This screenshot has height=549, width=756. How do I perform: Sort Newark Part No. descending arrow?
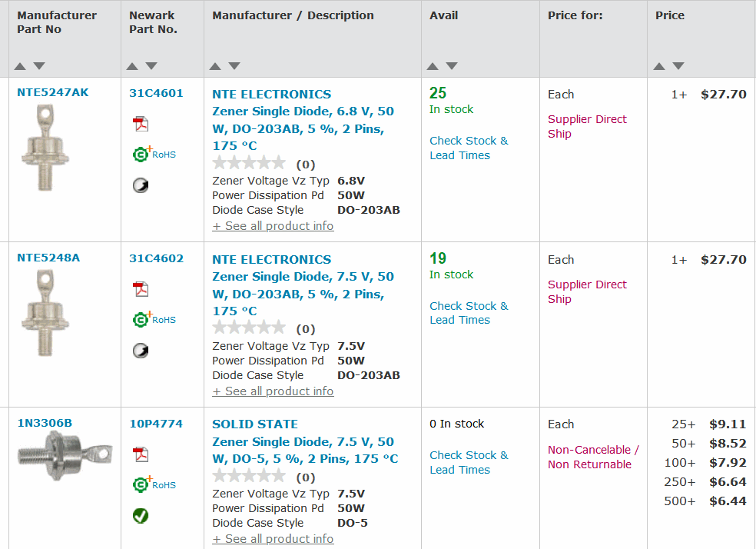pyautogui.click(x=151, y=65)
